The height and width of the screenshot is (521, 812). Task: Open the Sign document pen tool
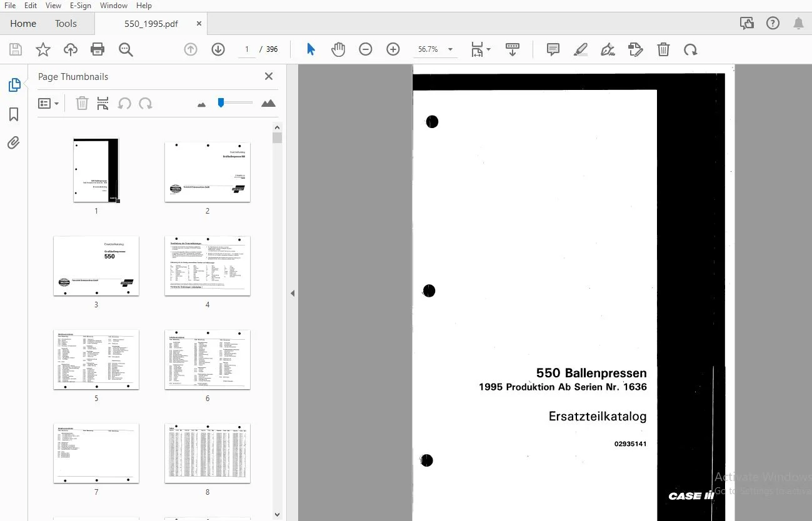[608, 49]
